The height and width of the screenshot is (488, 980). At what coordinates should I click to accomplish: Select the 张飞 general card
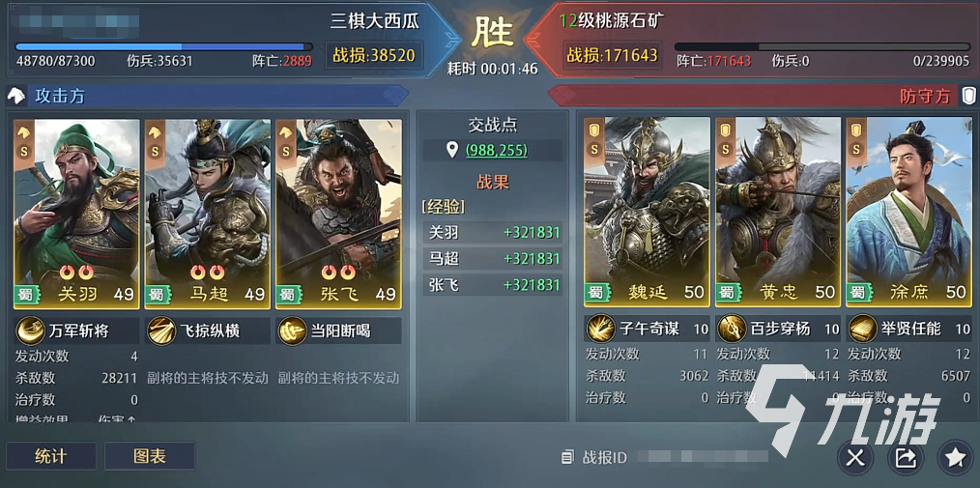339,215
